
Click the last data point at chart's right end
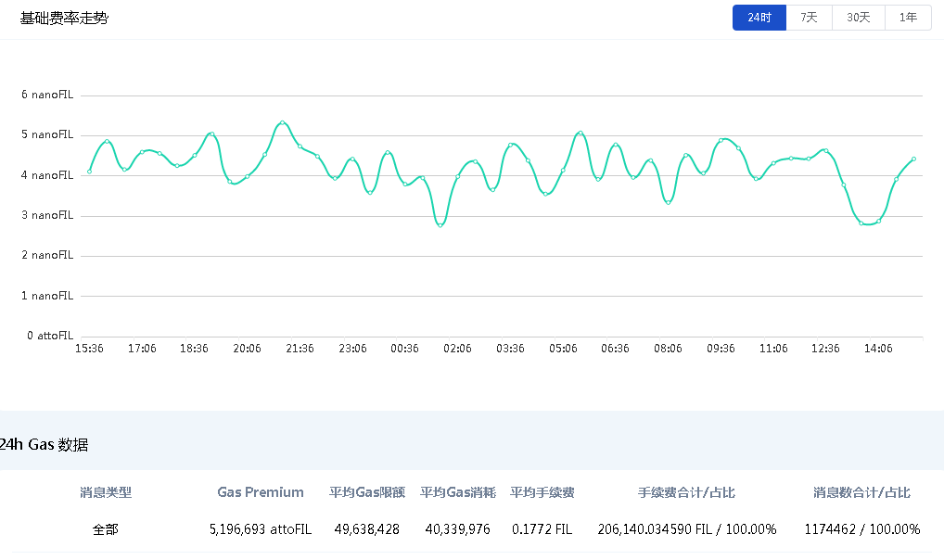[x=914, y=159]
